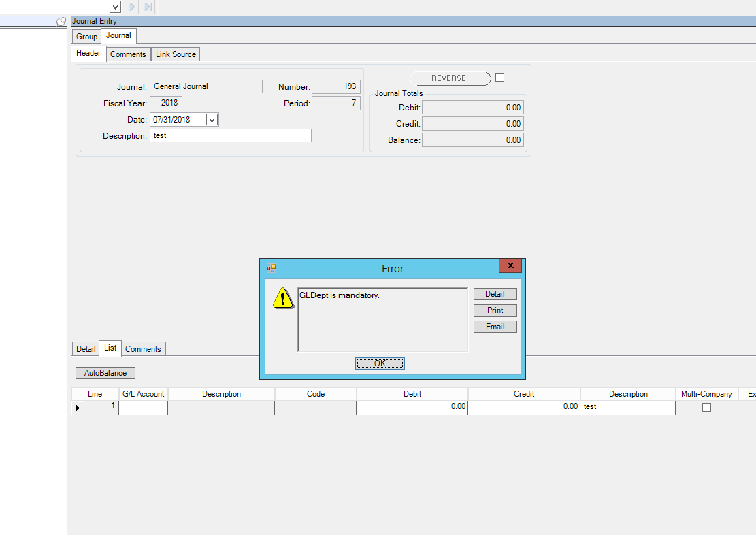
Task: Click the Debit column header
Action: (x=412, y=394)
